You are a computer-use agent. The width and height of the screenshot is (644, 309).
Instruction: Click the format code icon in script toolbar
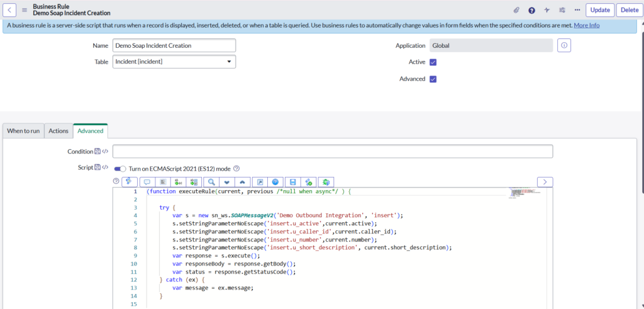point(162,182)
